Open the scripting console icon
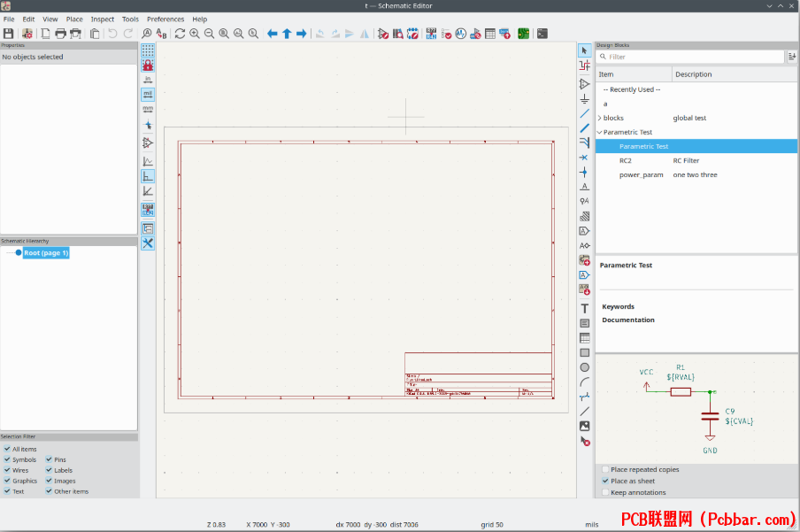The height and width of the screenshot is (532, 800). [542, 34]
